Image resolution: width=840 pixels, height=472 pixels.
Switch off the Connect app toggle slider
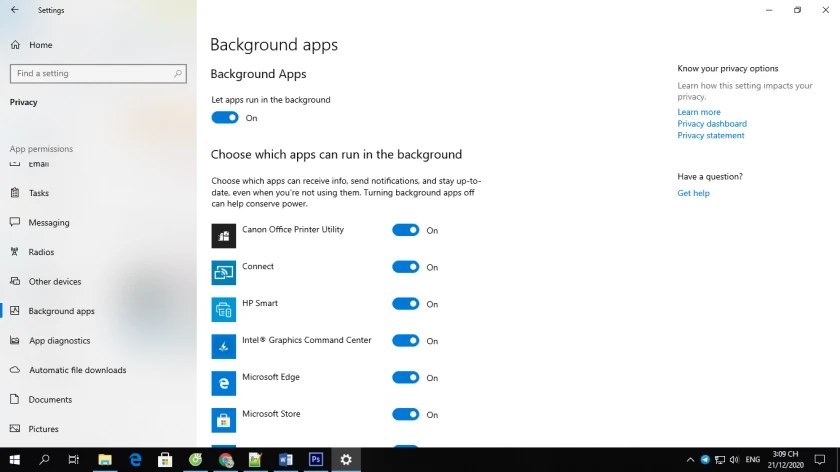[x=406, y=267]
